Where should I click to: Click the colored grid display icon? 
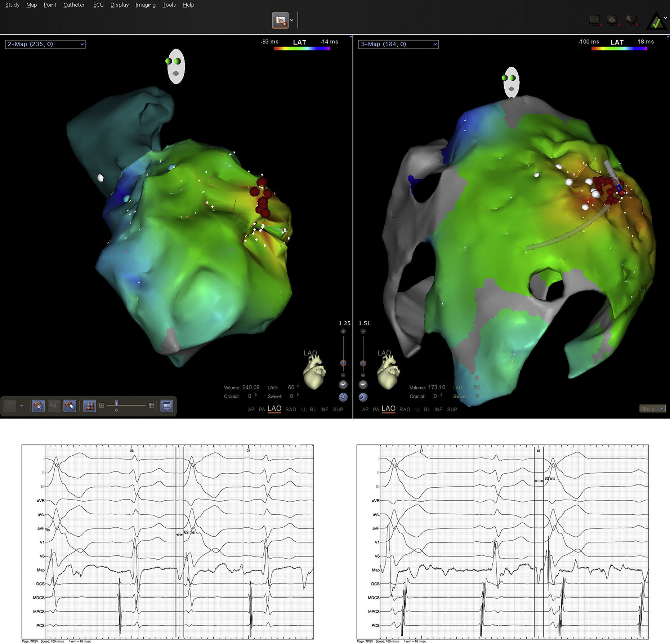tap(89, 406)
